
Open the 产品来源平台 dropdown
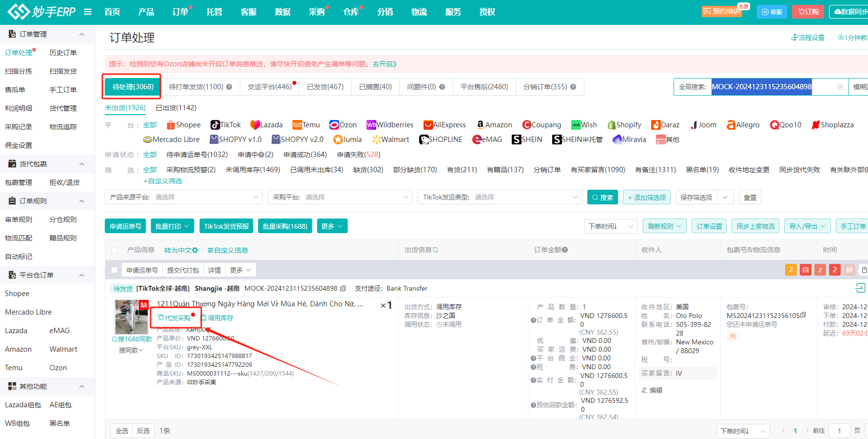pyautogui.click(x=184, y=197)
